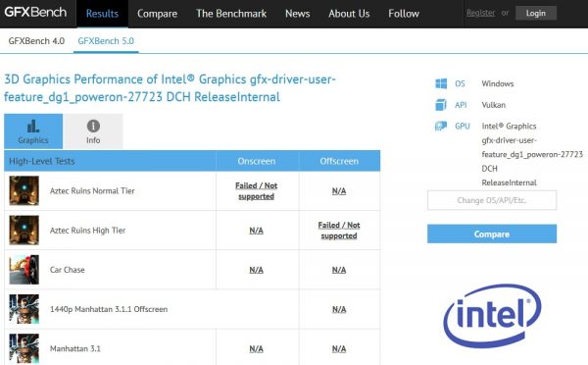Click the GPU chip icon
This screenshot has height=365, width=588.
click(x=441, y=126)
